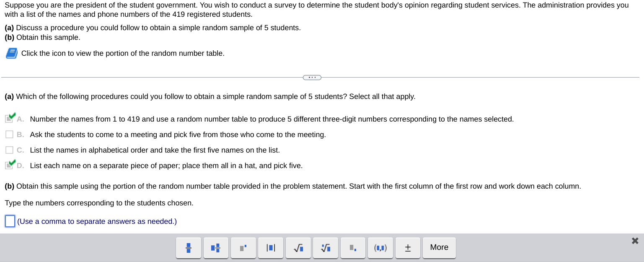Viewport: 644px width, 262px height.
Task: Open the random number table book icon
Action: (11, 53)
